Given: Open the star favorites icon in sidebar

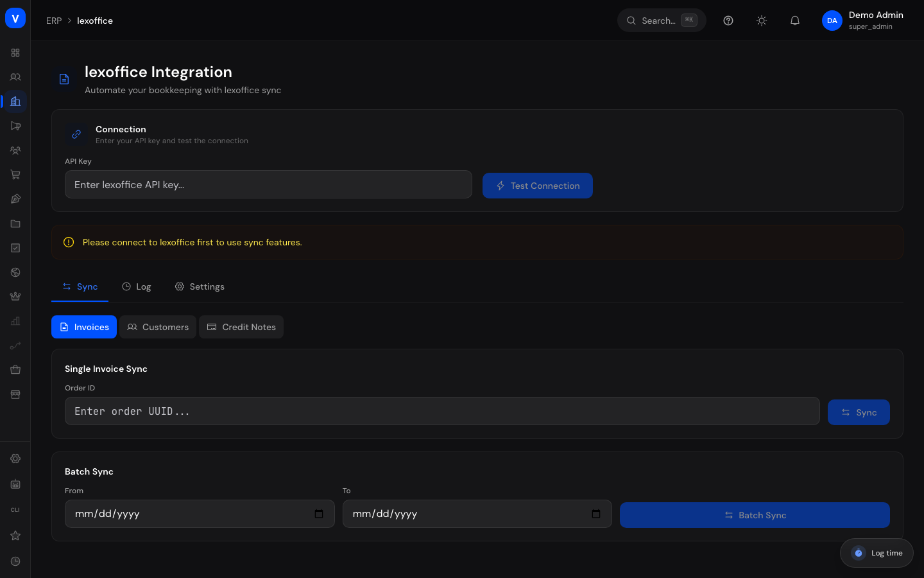Looking at the screenshot, I should [x=15, y=536].
